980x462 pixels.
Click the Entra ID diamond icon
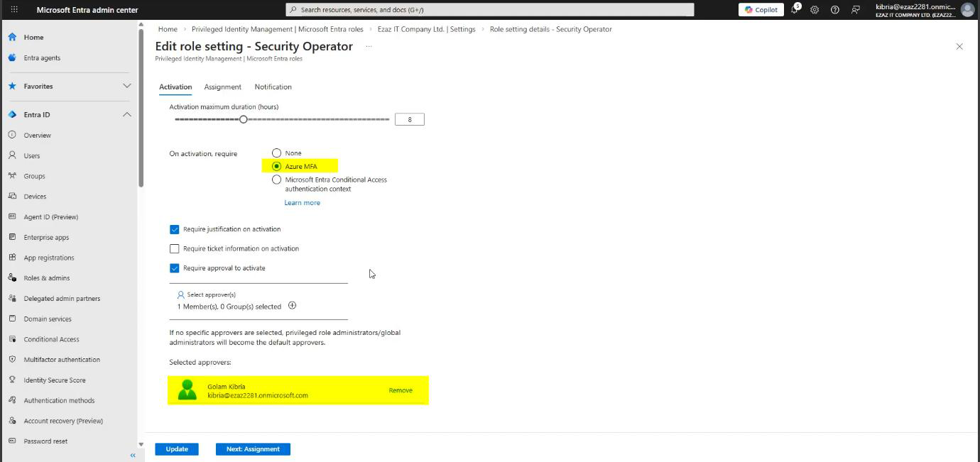12,114
